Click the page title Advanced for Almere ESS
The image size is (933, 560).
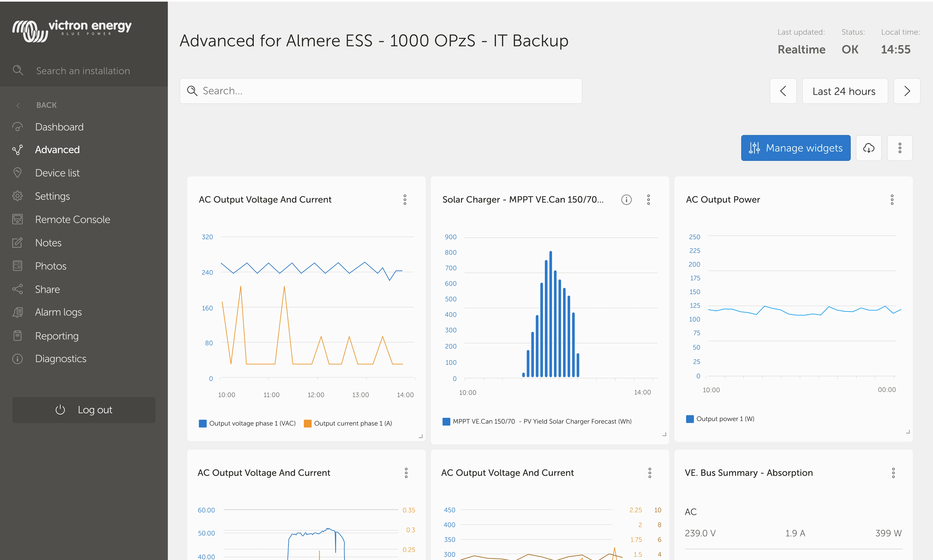[374, 41]
